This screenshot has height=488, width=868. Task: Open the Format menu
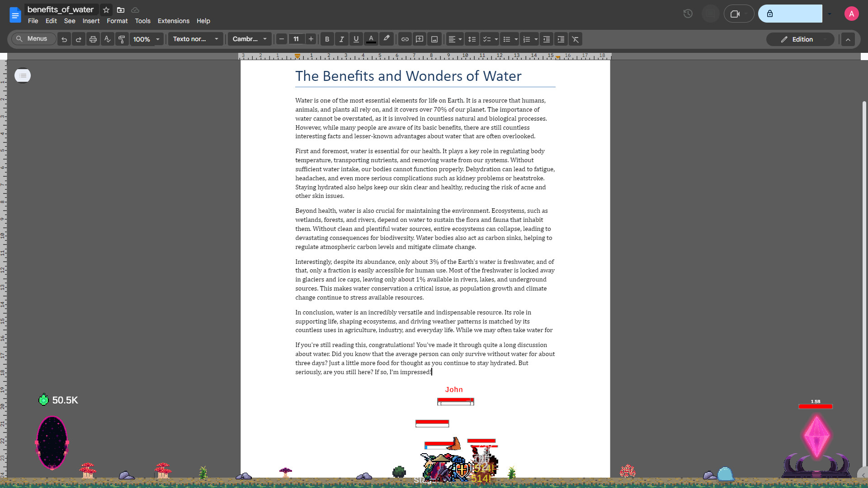tap(117, 21)
